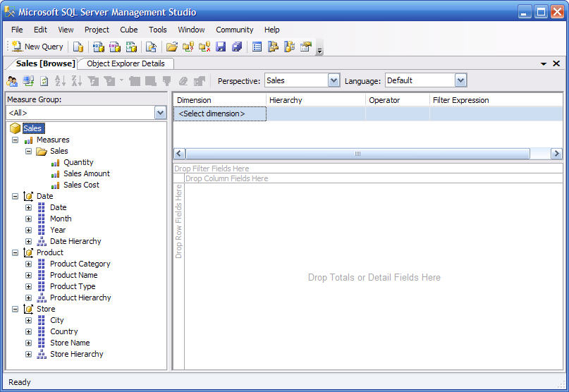Start an Analysis Services DMX query
The height and width of the screenshot is (392, 569).
tap(115, 47)
